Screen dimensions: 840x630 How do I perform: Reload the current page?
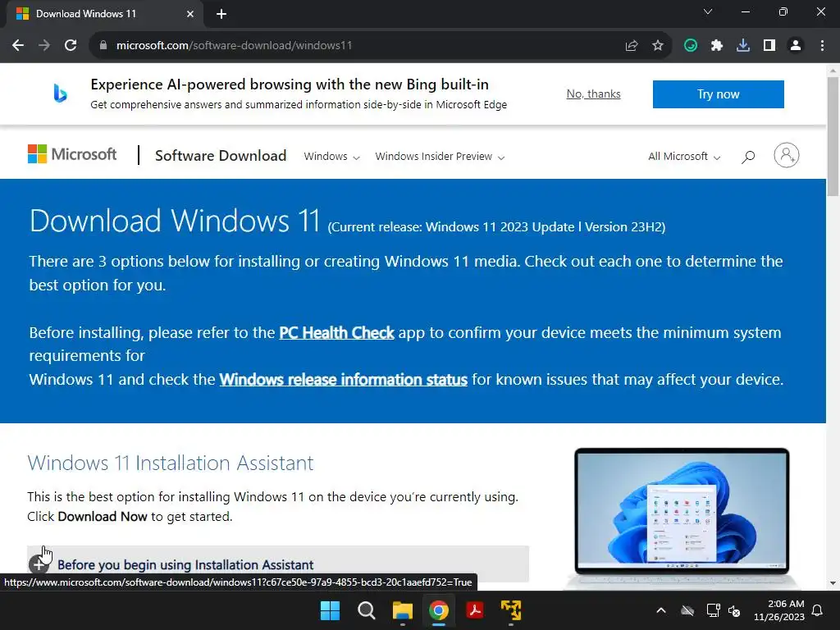71,46
